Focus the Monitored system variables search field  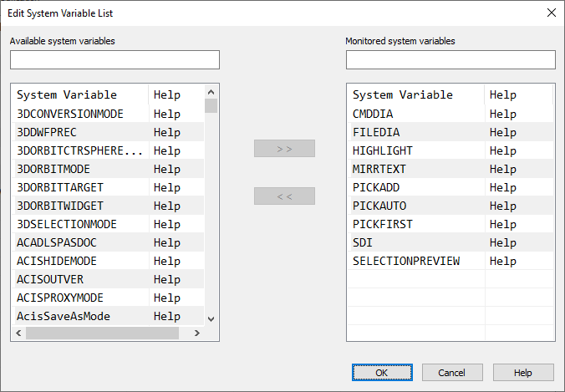[450, 60]
